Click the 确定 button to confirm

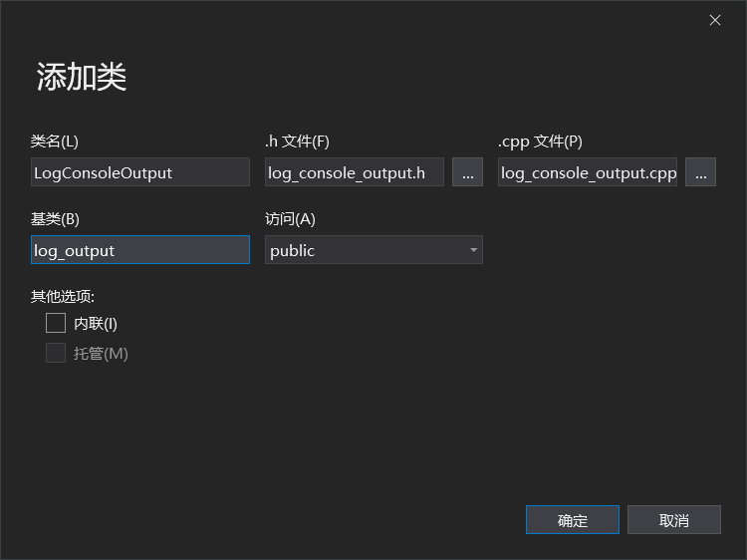click(x=573, y=520)
